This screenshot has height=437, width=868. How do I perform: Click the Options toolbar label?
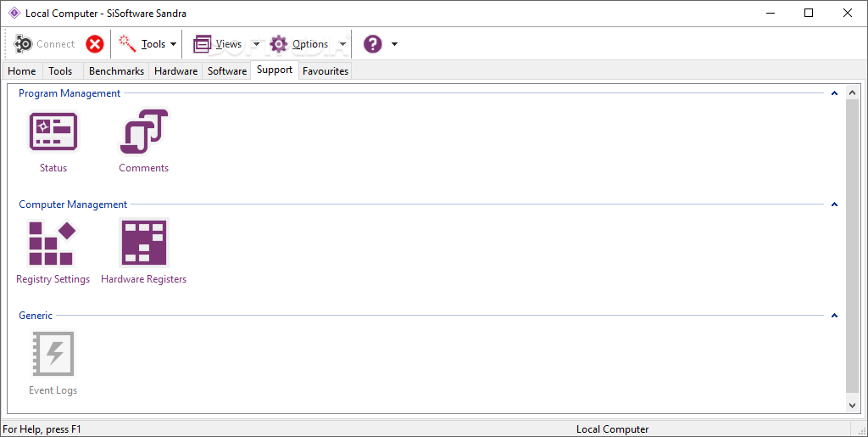[310, 44]
